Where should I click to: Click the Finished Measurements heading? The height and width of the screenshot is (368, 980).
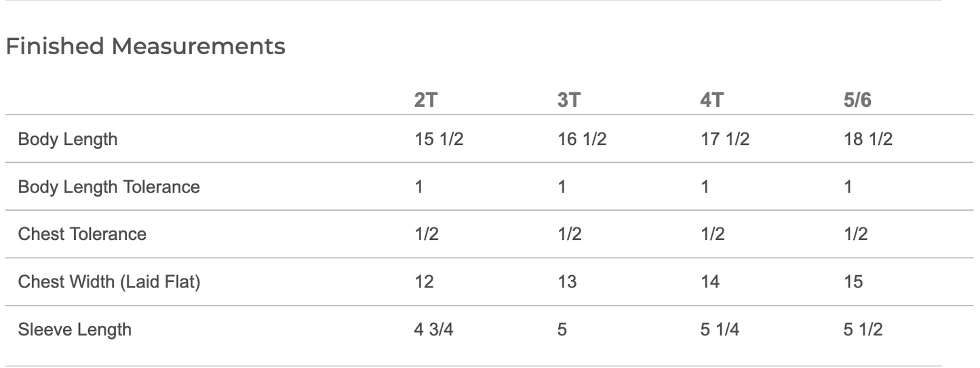click(x=145, y=46)
